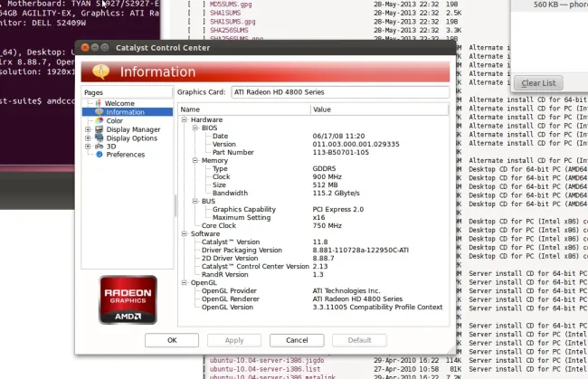Open the Welcome page in Pages tree

click(x=119, y=103)
